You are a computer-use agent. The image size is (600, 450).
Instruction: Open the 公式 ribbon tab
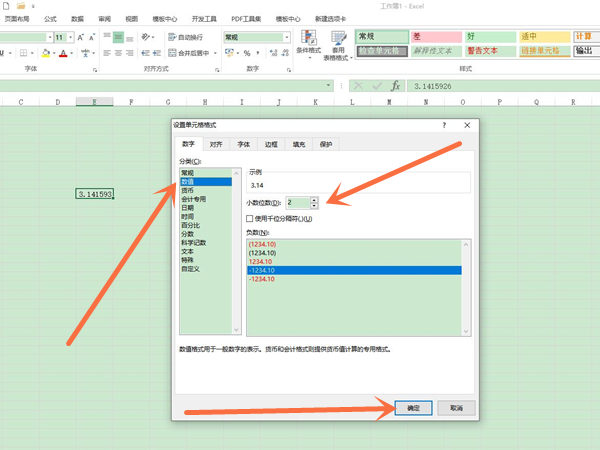[x=50, y=19]
